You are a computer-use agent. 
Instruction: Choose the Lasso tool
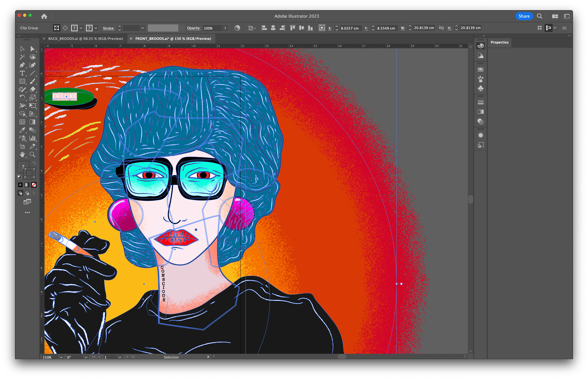coord(32,57)
